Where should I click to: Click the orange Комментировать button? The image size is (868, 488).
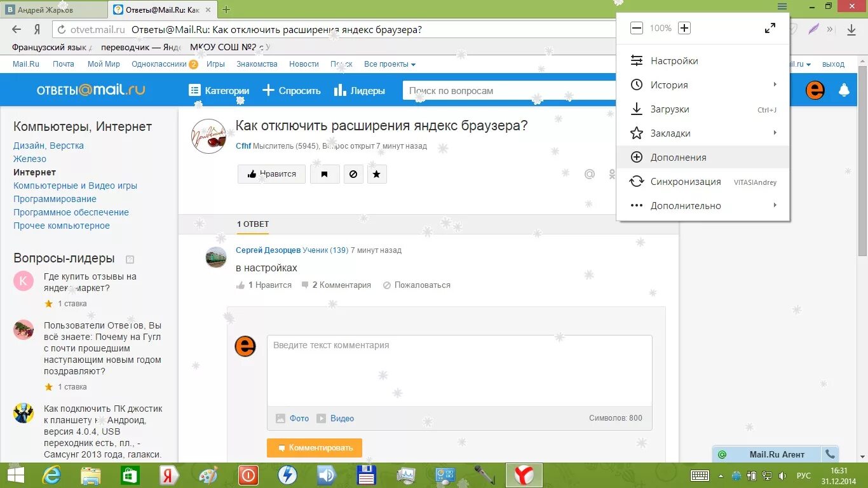[315, 448]
